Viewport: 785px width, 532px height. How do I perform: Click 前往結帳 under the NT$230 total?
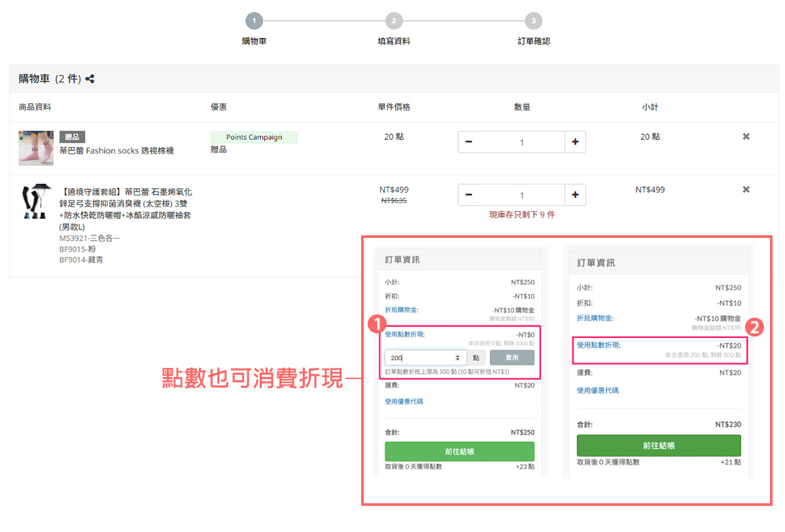[x=658, y=445]
